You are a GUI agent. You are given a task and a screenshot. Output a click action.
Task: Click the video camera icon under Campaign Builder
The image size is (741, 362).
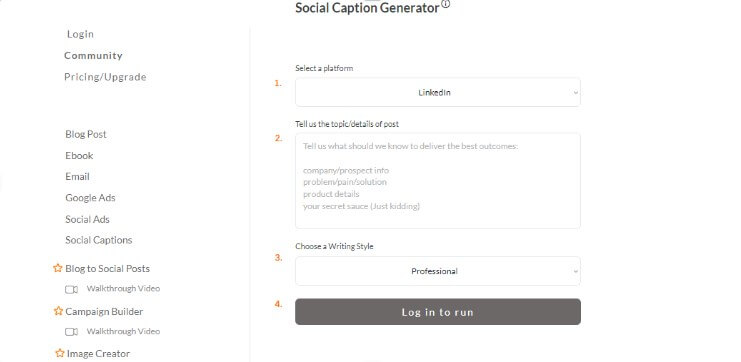(71, 332)
